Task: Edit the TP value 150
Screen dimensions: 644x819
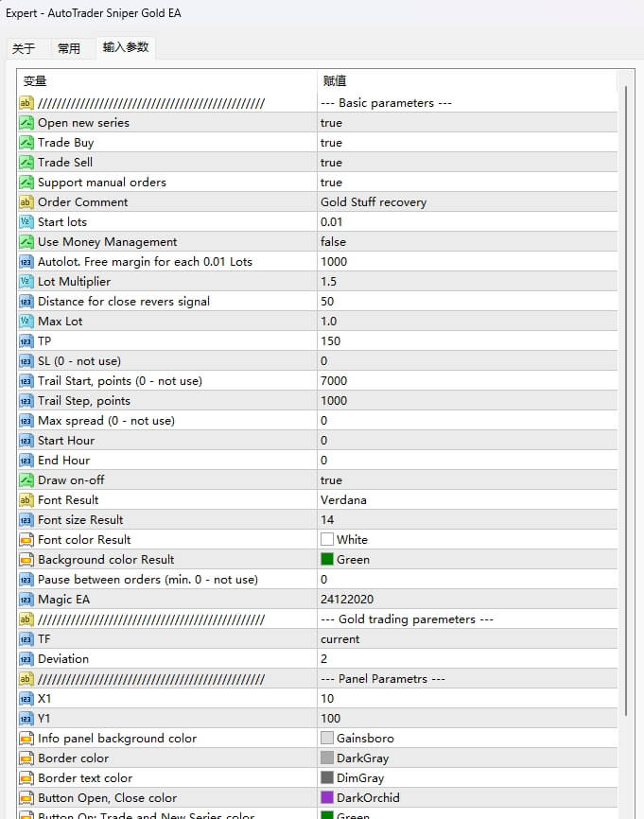Action: tap(467, 341)
